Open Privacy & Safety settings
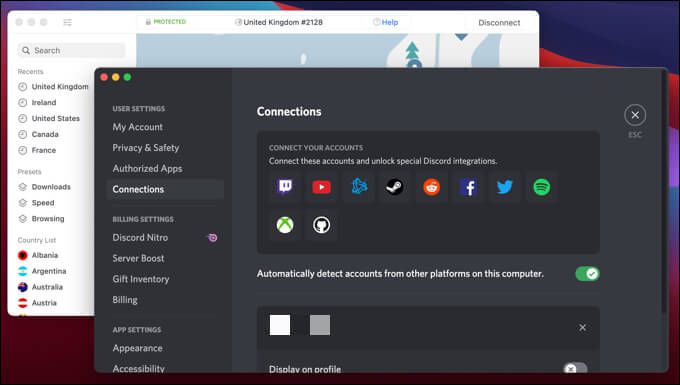Viewport: 680px width, 385px height. click(146, 148)
